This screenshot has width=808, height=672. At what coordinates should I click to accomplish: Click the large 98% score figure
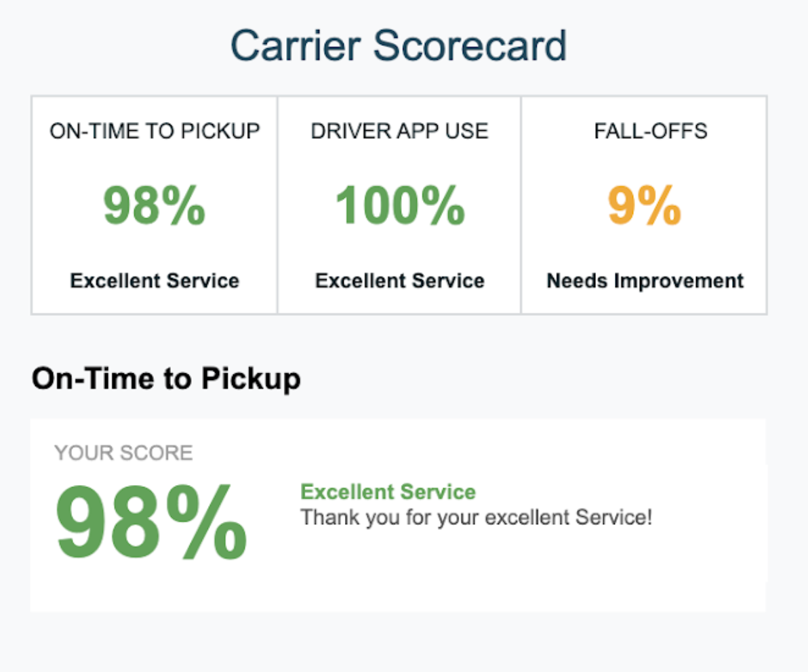151,524
